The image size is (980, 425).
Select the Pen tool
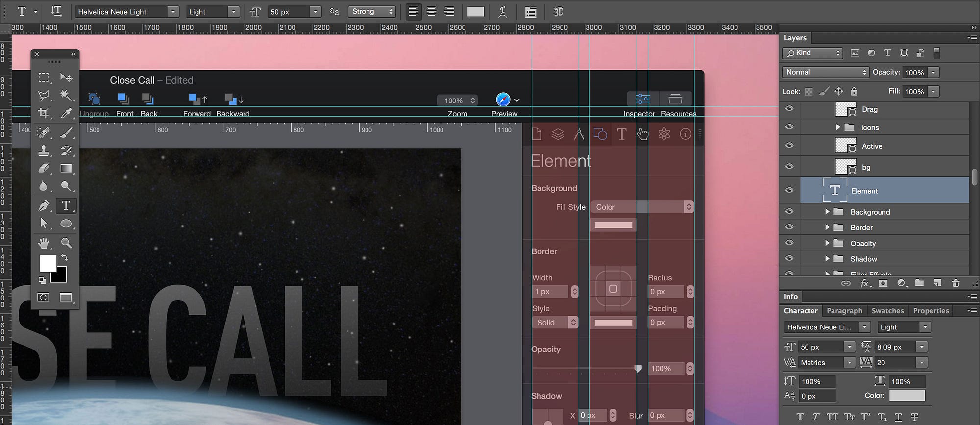tap(44, 205)
